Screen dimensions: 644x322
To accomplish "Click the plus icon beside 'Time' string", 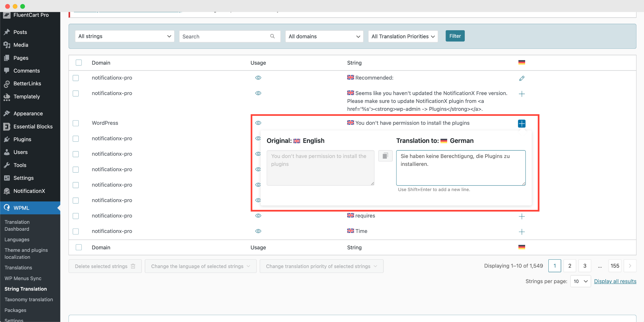I will tap(522, 232).
